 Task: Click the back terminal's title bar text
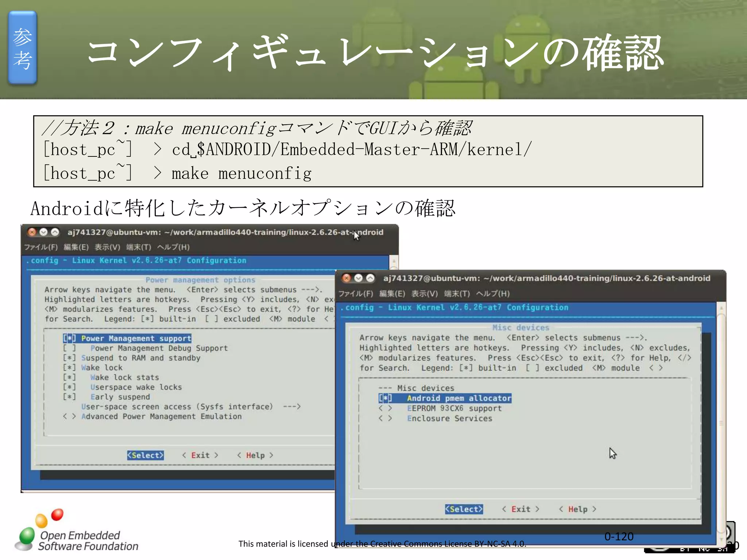click(x=225, y=232)
